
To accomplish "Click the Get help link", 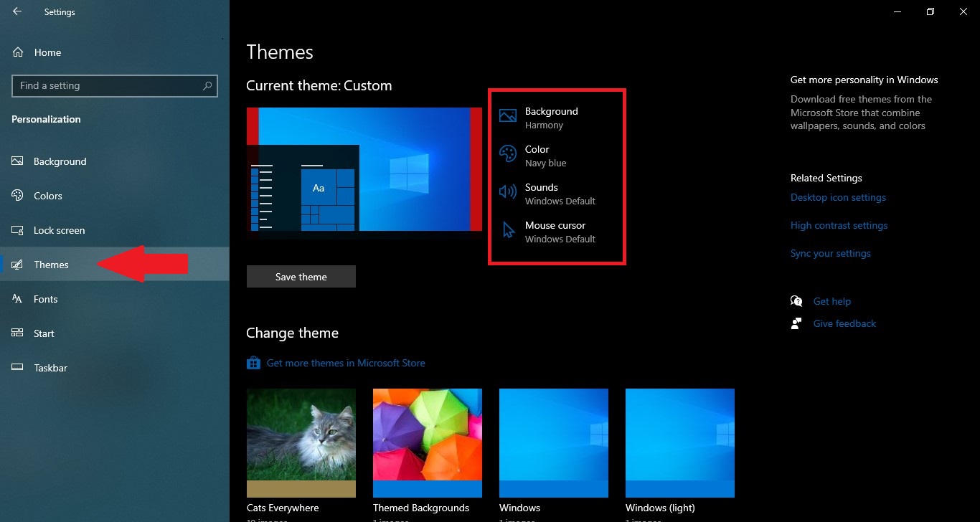I will pyautogui.click(x=832, y=301).
